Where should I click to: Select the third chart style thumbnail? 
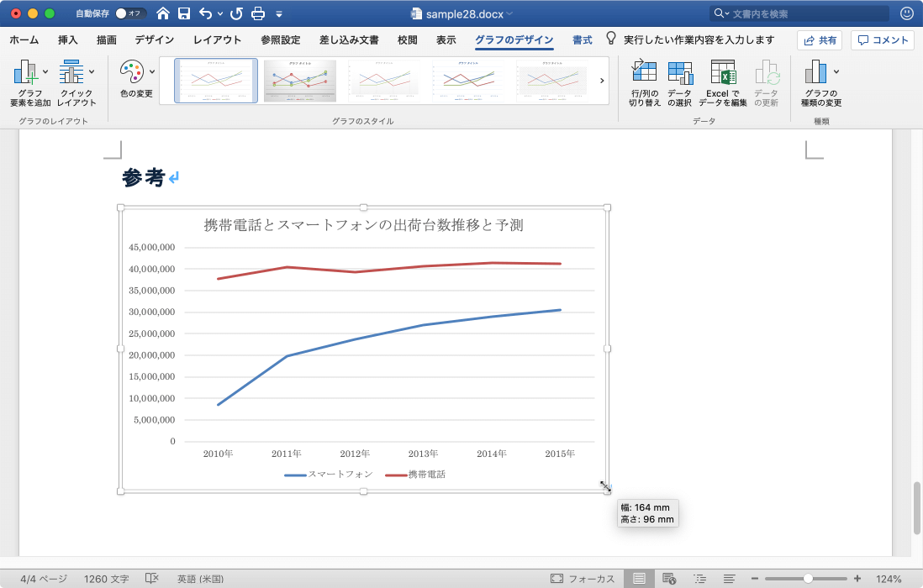[385, 81]
